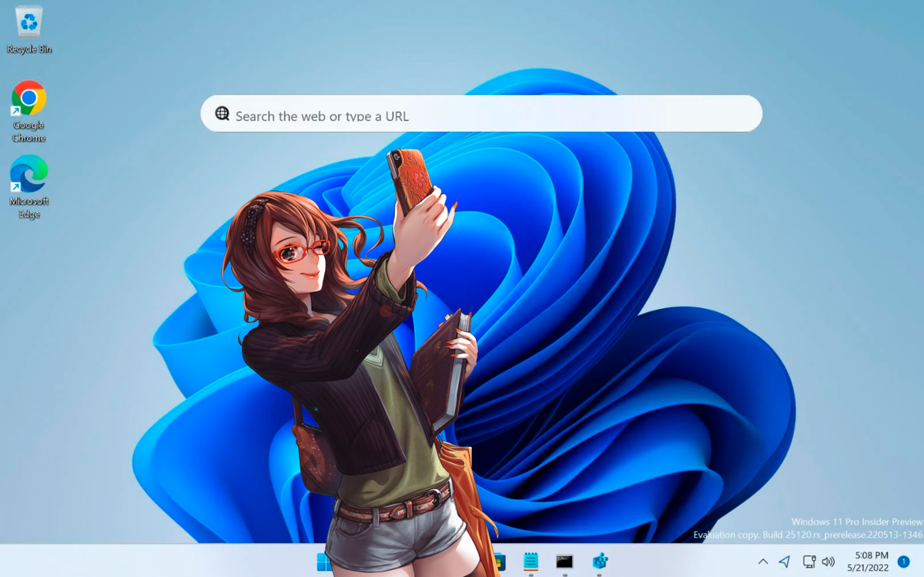Launch the Microsoft Edge desktop shortcut
The image size is (924, 577).
pos(29,186)
